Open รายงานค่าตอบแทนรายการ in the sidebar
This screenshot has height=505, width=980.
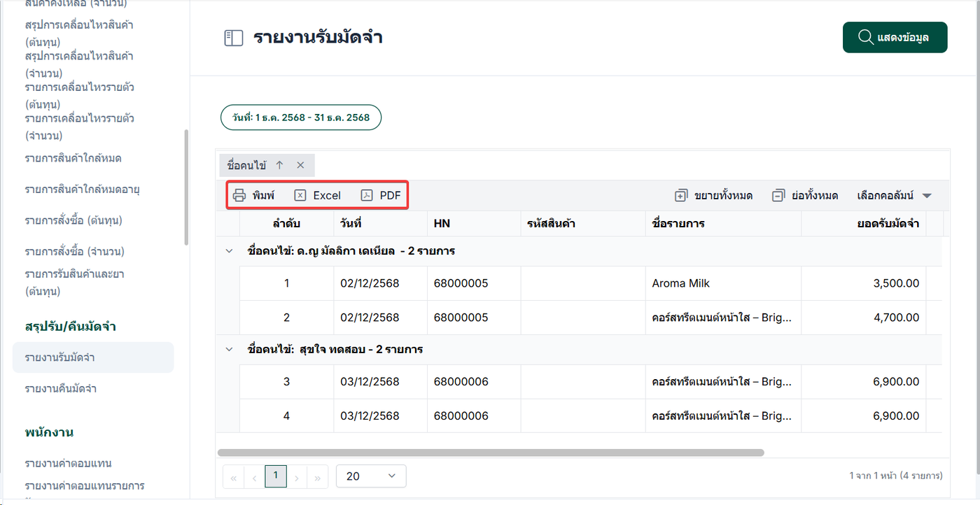(84, 485)
